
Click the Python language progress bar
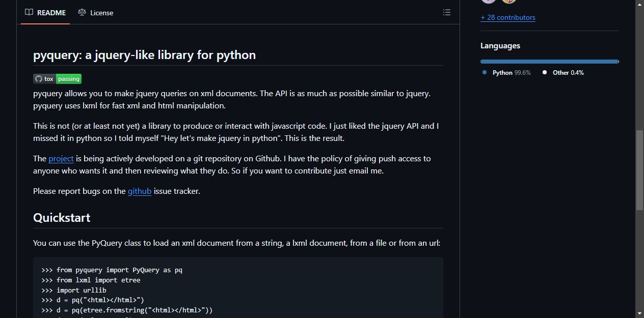click(x=549, y=62)
